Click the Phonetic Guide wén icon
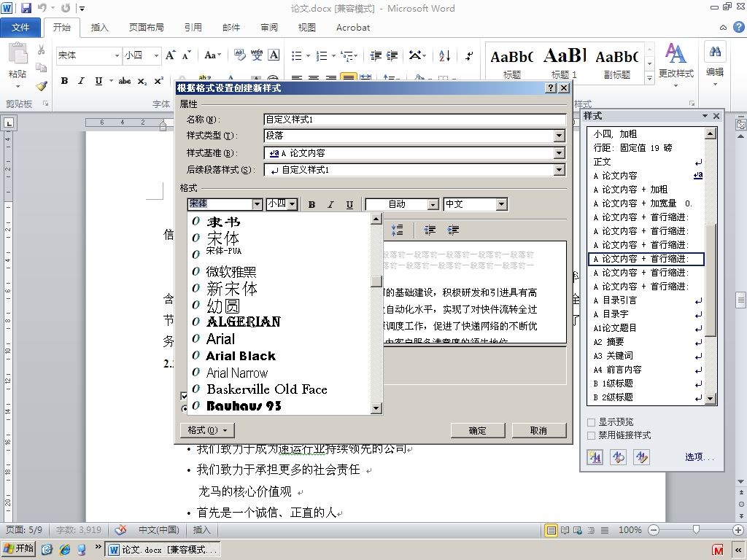747x560 pixels. (x=257, y=55)
